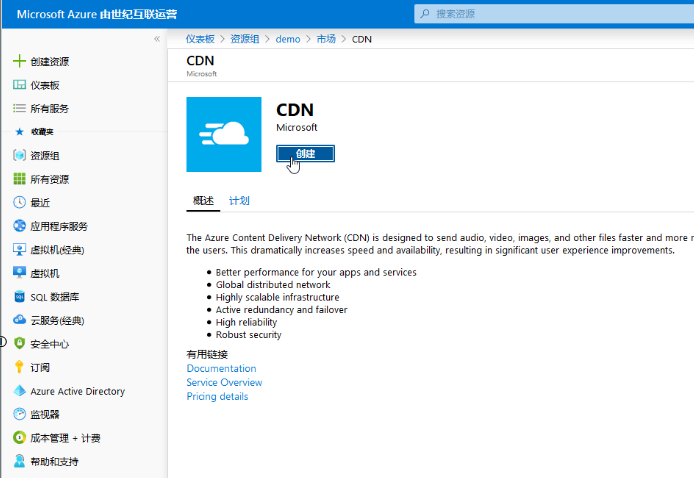Click the "Global distributed network" bullet text
Image resolution: width=694 pixels, height=478 pixels.
[x=273, y=285]
